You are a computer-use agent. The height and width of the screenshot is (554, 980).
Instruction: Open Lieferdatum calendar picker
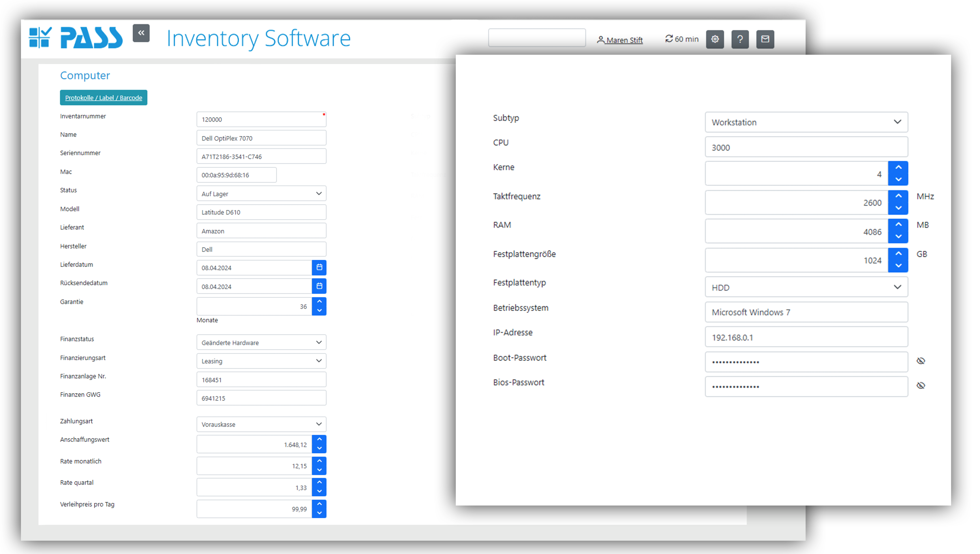pyautogui.click(x=319, y=268)
